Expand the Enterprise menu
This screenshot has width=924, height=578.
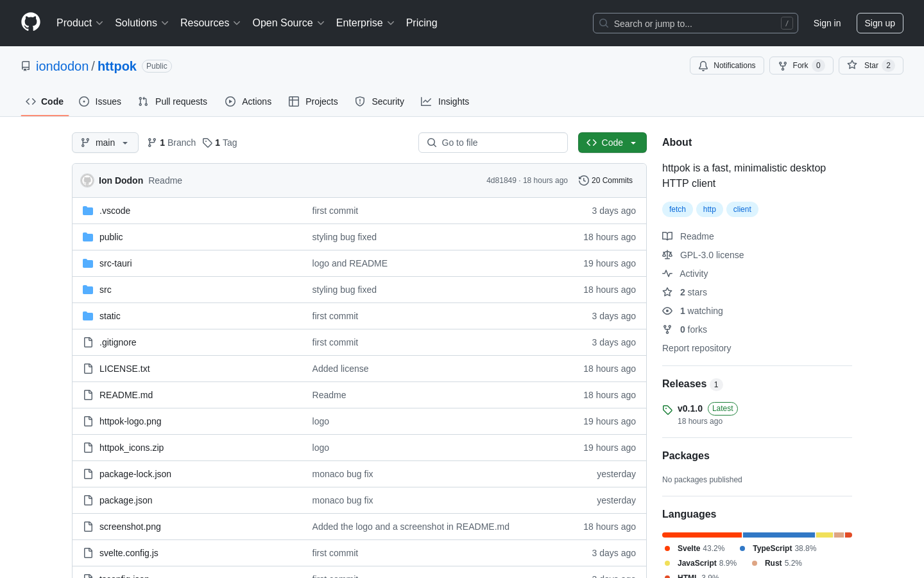click(x=365, y=23)
